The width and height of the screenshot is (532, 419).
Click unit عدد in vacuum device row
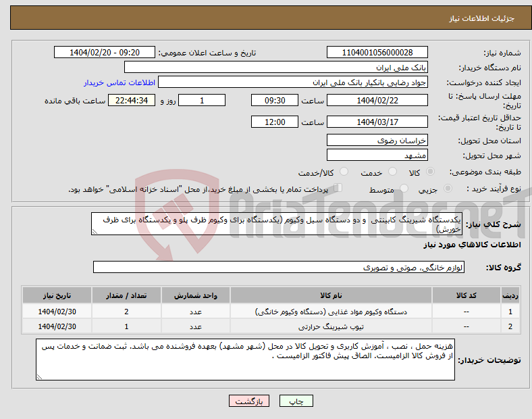(x=196, y=312)
